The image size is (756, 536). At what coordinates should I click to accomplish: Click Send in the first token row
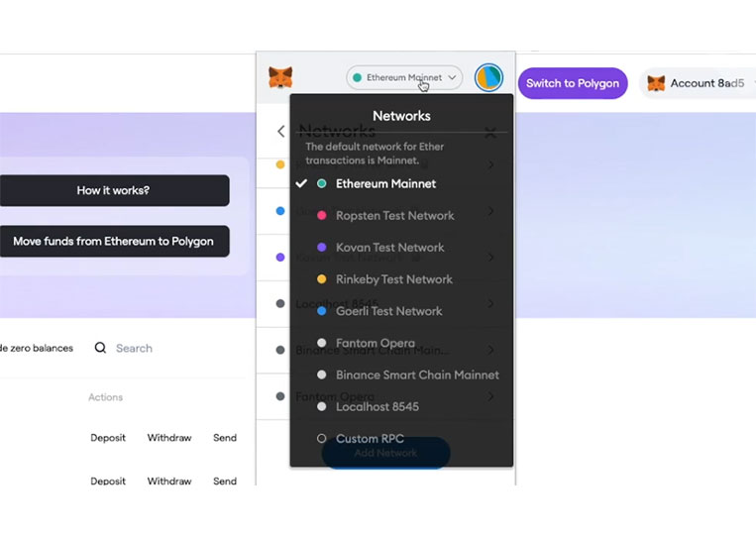225,438
